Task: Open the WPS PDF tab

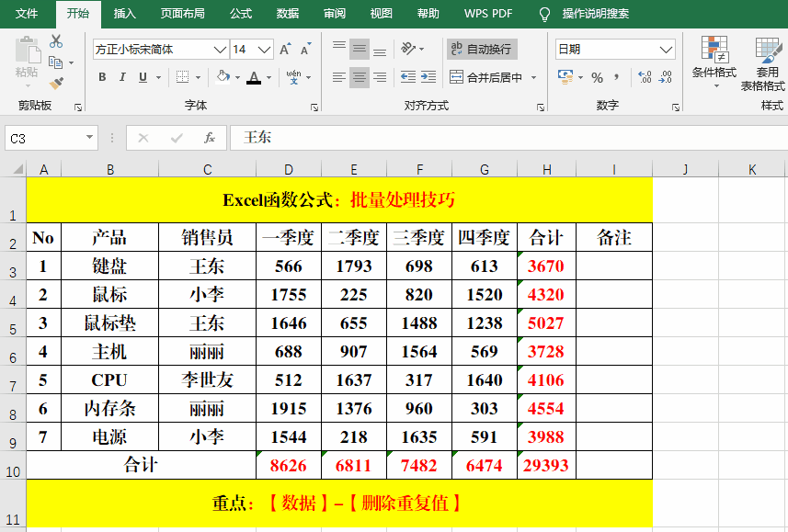Action: pyautogui.click(x=488, y=14)
